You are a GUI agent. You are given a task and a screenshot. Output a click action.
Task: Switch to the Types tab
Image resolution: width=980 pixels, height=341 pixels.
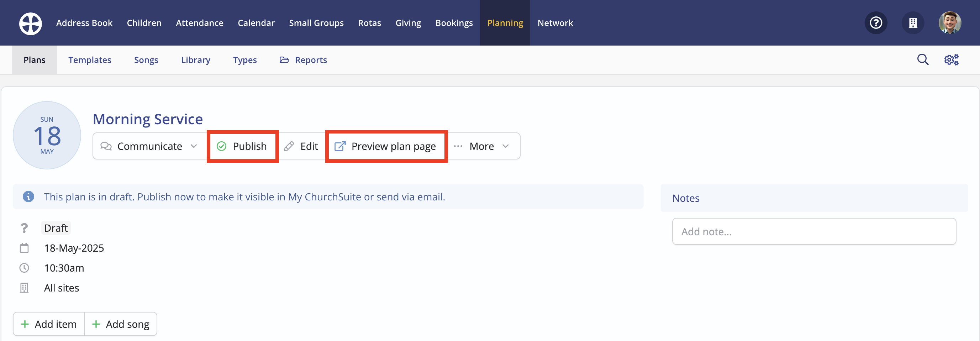(x=245, y=60)
